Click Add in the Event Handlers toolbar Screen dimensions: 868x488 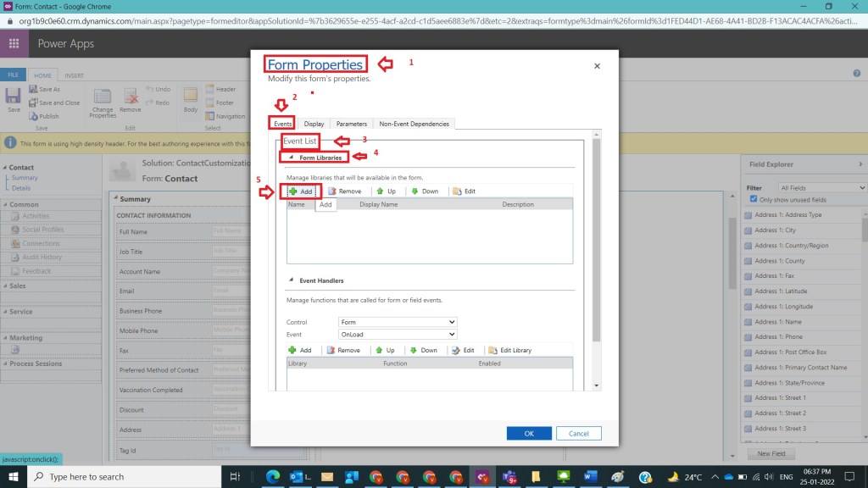point(300,350)
